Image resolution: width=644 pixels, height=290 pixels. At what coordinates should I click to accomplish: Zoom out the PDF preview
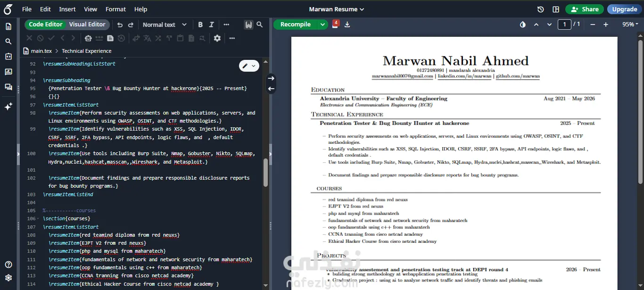pos(593,25)
